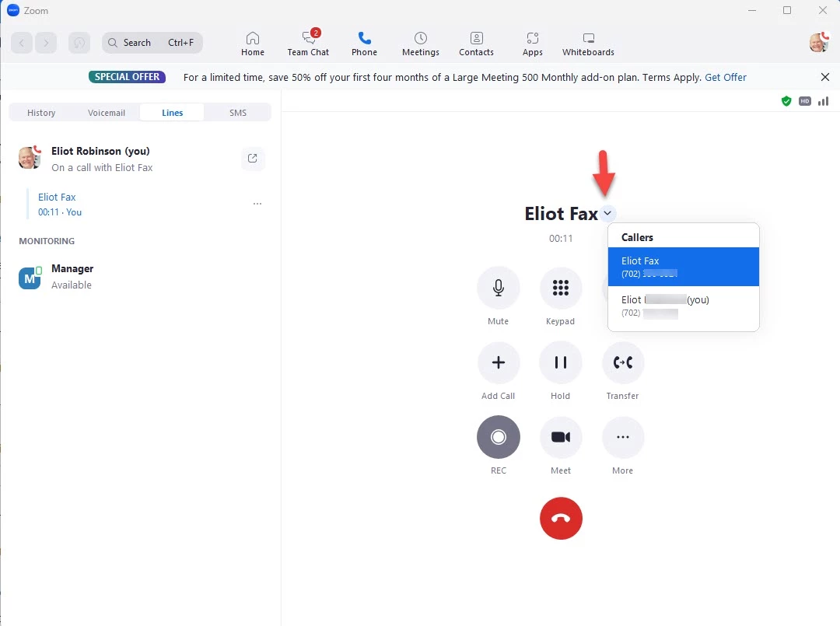The width and height of the screenshot is (840, 626).
Task: Expand callers dropdown next to Eliot Fax
Action: (x=607, y=213)
